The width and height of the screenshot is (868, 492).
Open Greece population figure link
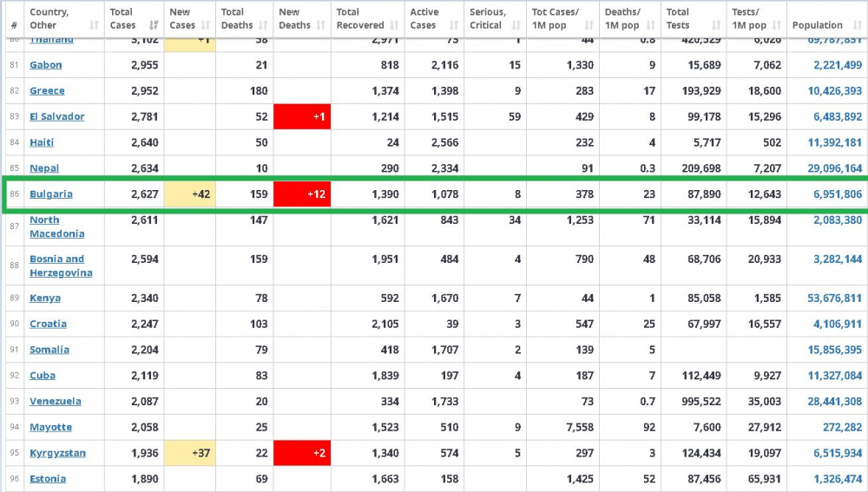click(x=835, y=91)
